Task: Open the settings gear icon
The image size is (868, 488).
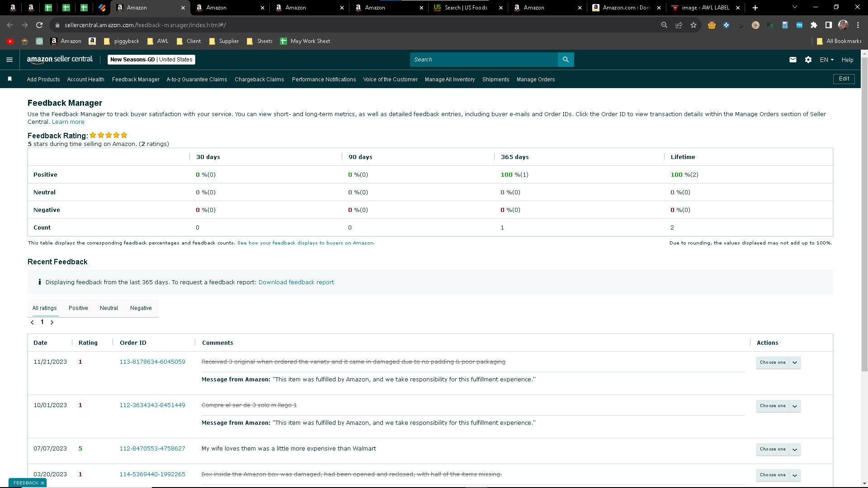Action: 808,60
